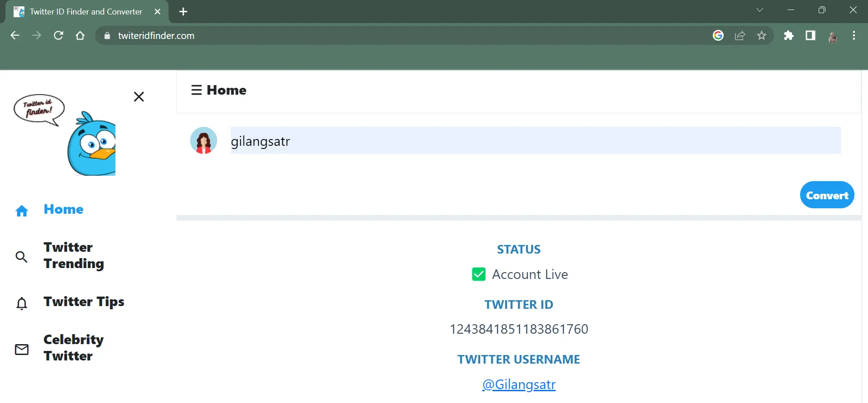Go back to the previous page
The width and height of the screenshot is (868, 403).
[15, 35]
